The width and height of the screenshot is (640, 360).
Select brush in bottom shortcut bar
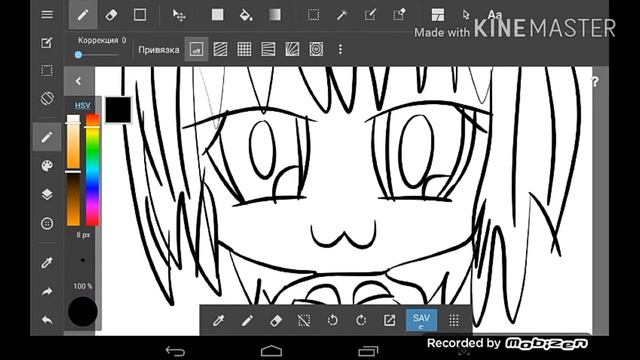pyautogui.click(x=247, y=320)
